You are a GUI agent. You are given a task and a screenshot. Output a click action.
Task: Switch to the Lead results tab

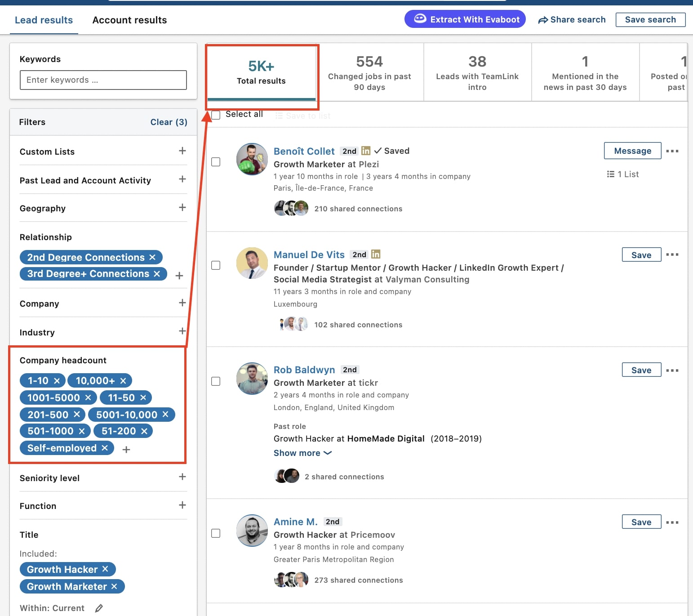[x=44, y=20]
